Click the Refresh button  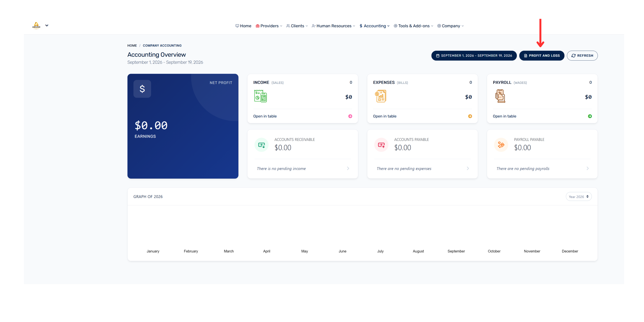(582, 55)
